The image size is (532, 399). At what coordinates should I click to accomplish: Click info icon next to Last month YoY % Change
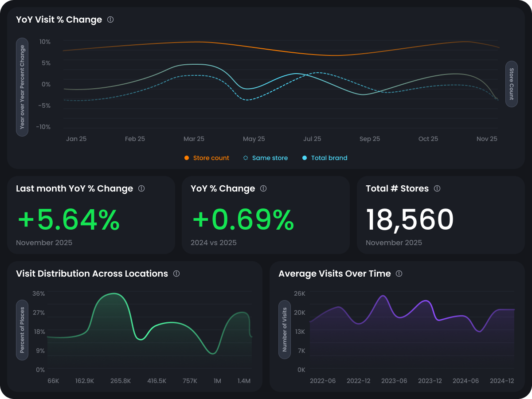pyautogui.click(x=141, y=188)
